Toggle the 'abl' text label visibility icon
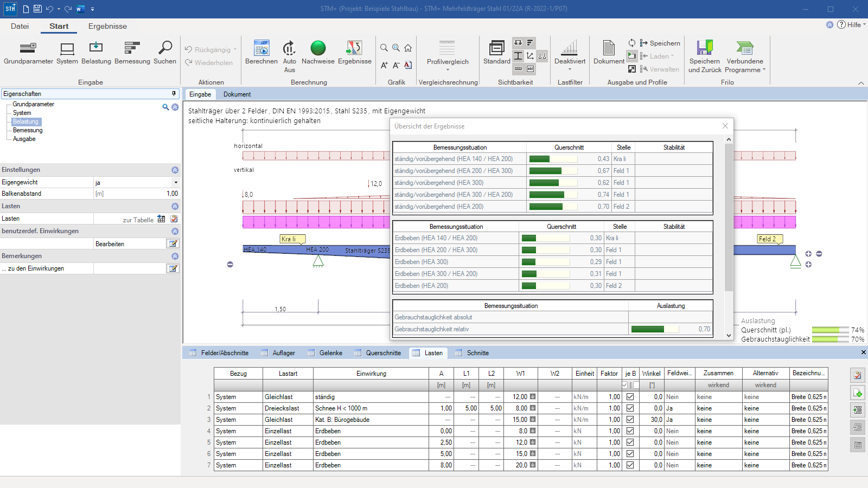 (530, 69)
